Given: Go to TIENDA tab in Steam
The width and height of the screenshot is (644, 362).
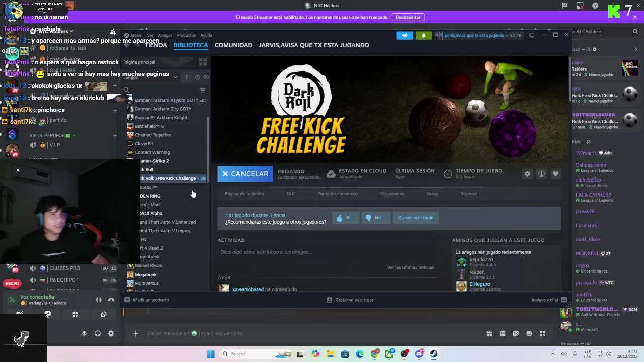Looking at the screenshot, I should click(155, 45).
